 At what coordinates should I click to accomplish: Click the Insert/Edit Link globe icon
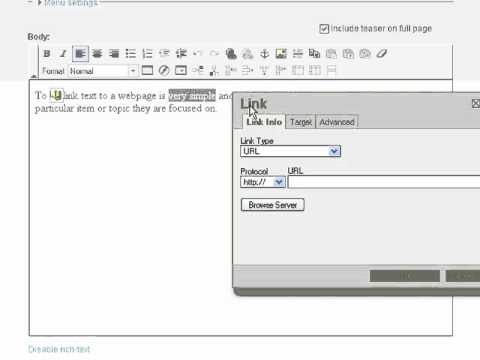(231, 54)
